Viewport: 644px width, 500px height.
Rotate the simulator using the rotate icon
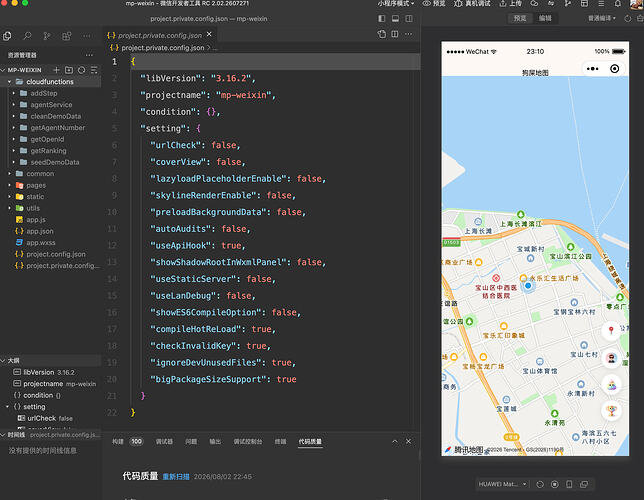pos(540,484)
